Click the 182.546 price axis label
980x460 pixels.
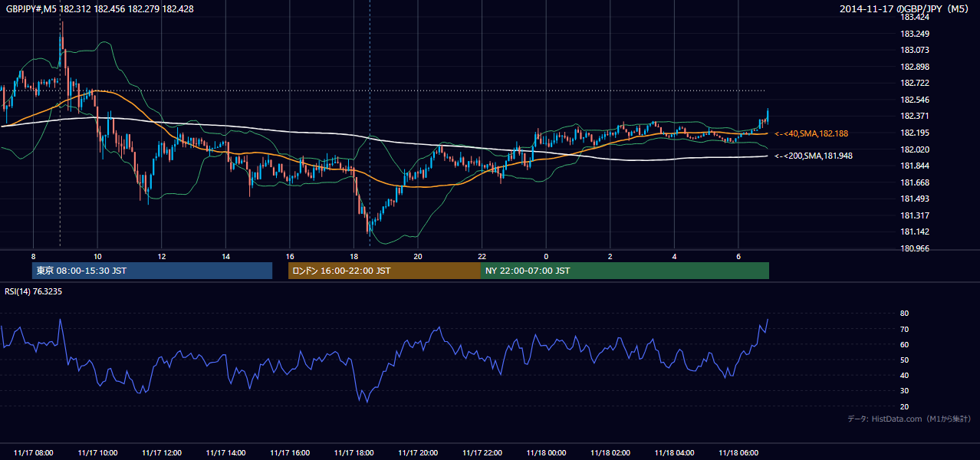click(x=915, y=100)
